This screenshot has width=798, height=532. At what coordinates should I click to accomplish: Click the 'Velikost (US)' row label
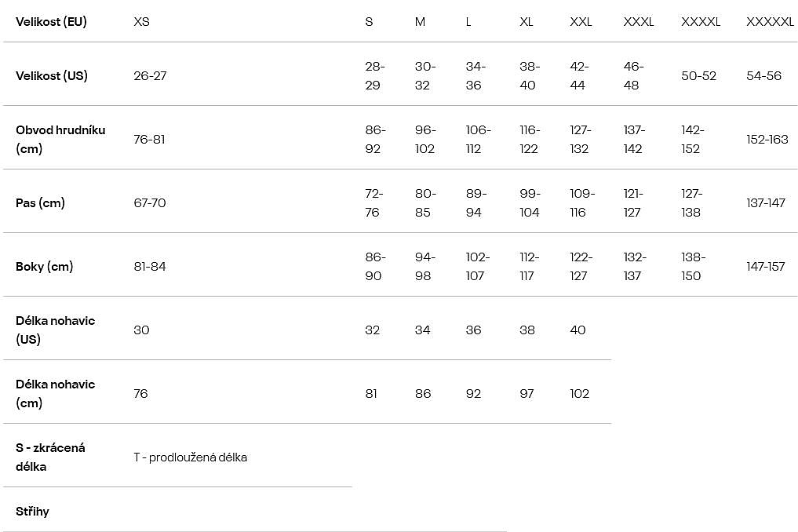click(x=52, y=76)
